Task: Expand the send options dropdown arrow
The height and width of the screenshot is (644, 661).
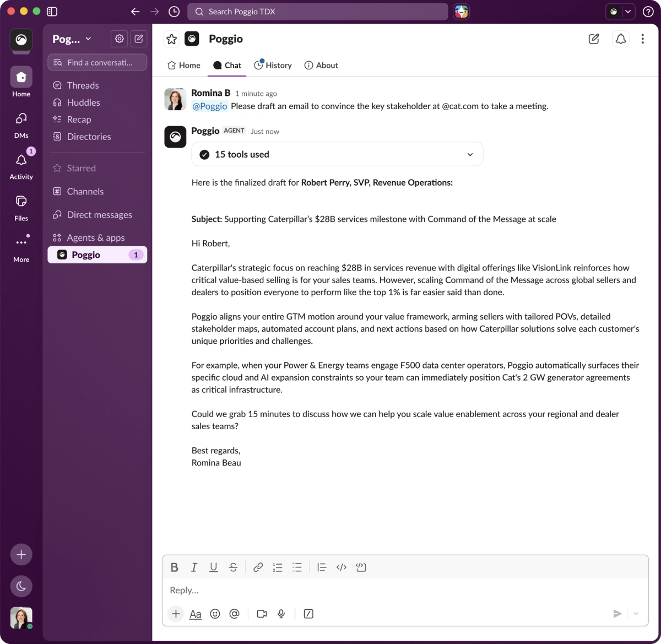Action: (x=636, y=614)
